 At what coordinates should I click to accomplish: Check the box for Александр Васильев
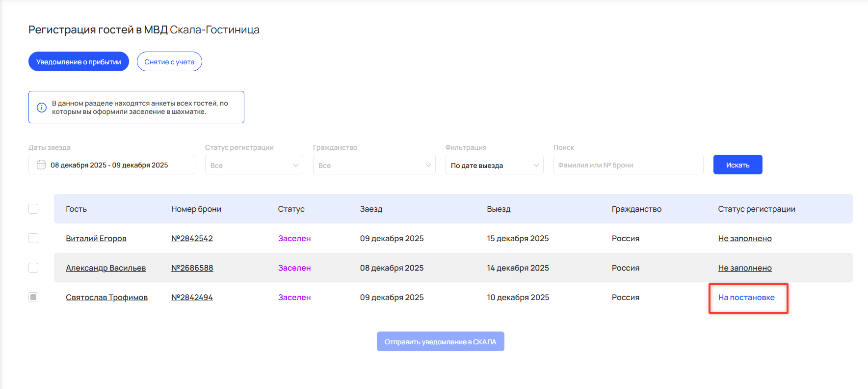(33, 268)
